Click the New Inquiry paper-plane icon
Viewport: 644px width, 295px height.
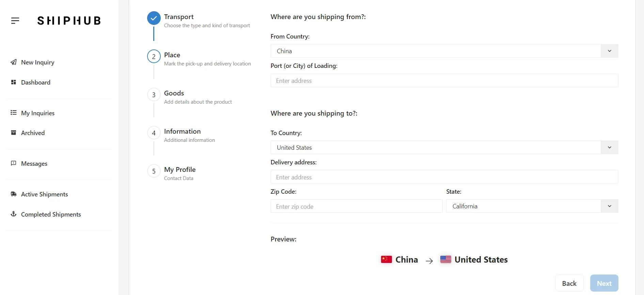point(14,62)
